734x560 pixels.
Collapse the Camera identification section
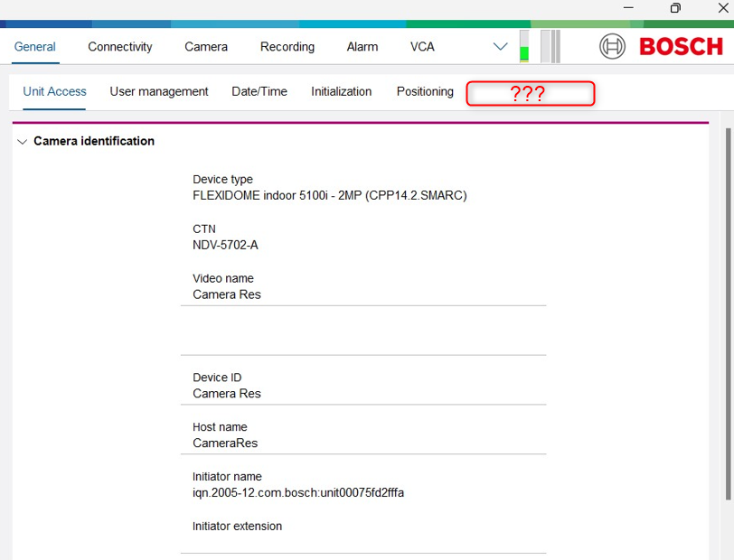(x=23, y=142)
